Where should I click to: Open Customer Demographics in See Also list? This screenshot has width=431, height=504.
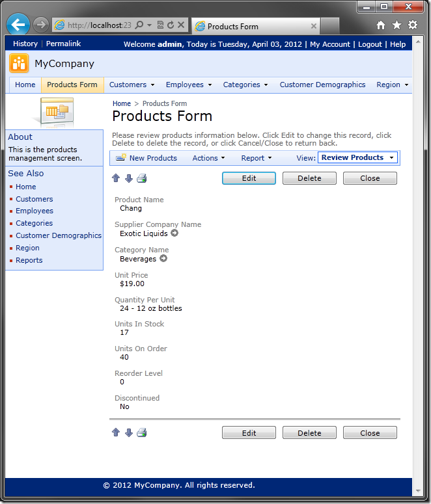[x=59, y=235]
